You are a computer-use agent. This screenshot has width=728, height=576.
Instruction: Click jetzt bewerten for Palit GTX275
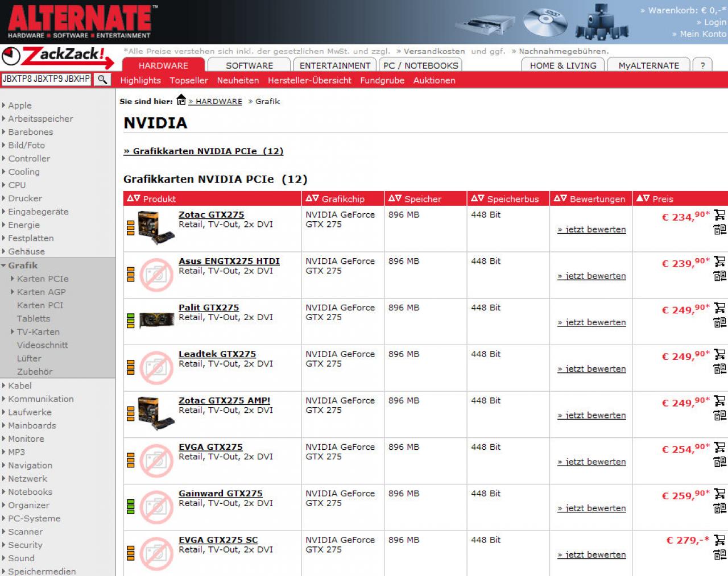pyautogui.click(x=591, y=322)
